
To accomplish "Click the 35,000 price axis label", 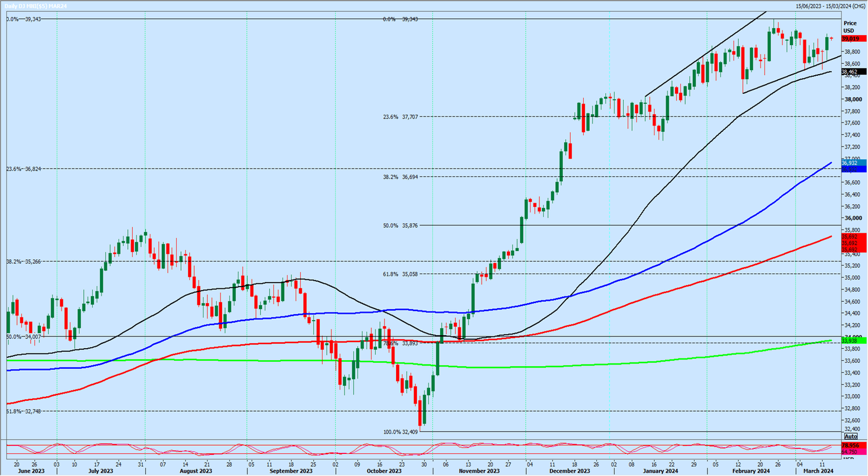I will click(852, 278).
